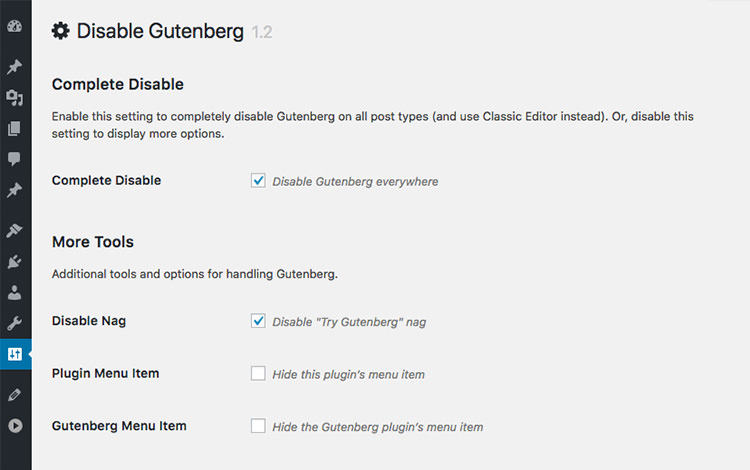Open the Comments speech bubble icon
Image resolution: width=750 pixels, height=470 pixels.
click(15, 158)
